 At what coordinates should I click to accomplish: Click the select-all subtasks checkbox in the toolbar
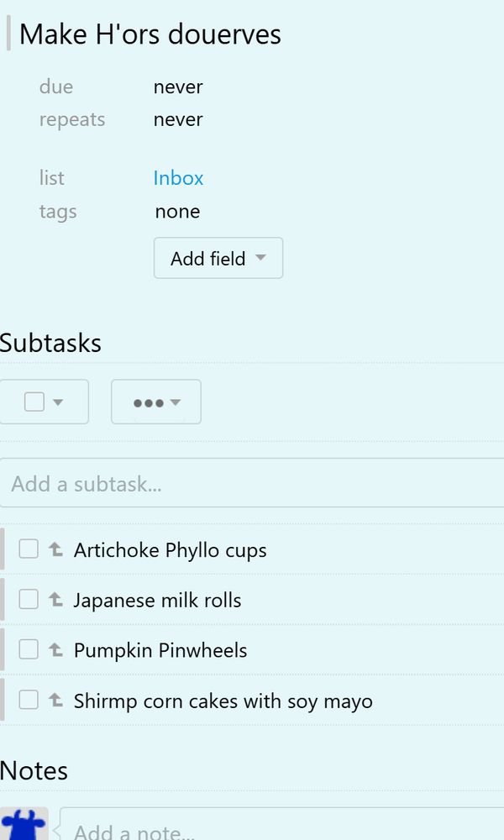(35, 402)
